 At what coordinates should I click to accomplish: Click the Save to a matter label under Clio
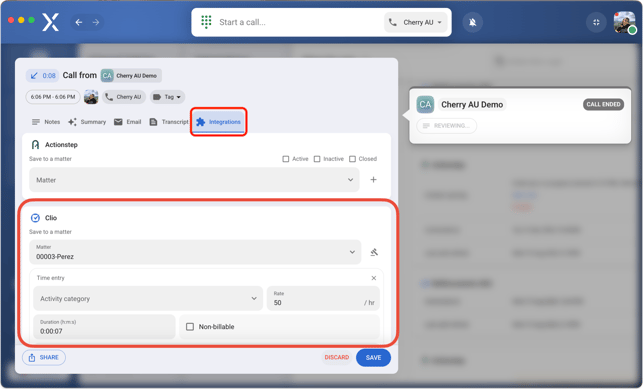(x=50, y=232)
